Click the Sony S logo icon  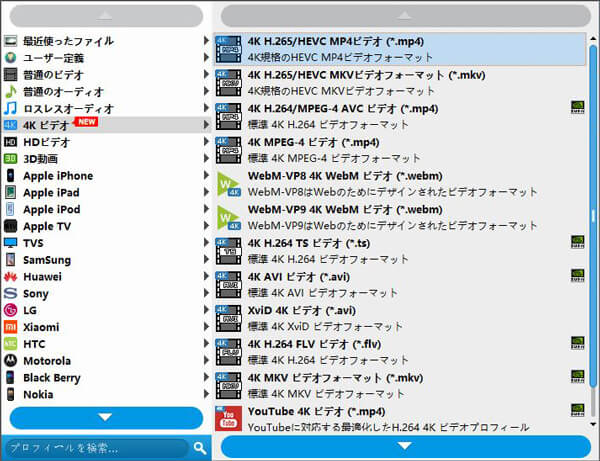click(x=10, y=293)
